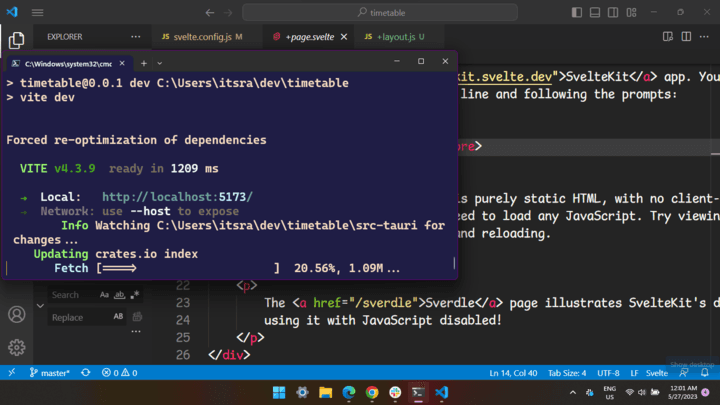
Task: Open the Explorer view in activity bar
Action: click(x=16, y=41)
